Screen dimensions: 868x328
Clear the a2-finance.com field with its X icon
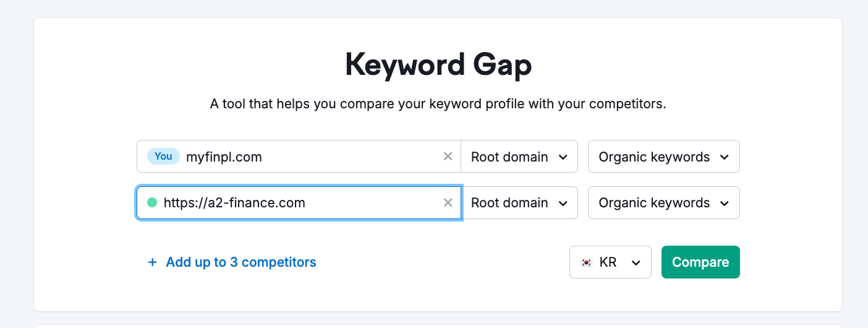(x=448, y=202)
